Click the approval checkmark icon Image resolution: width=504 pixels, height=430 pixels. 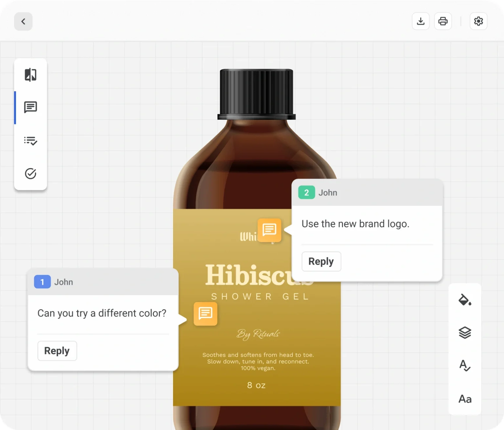[x=31, y=174]
